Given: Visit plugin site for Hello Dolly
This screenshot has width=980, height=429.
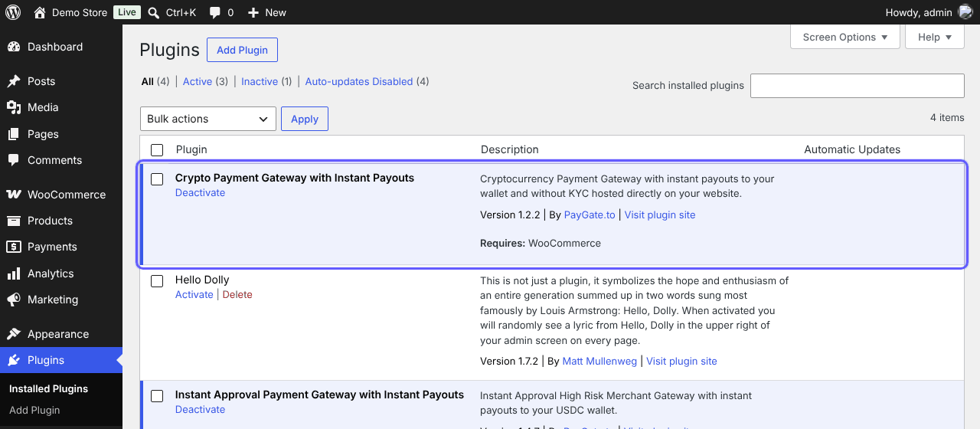Looking at the screenshot, I should [x=681, y=361].
